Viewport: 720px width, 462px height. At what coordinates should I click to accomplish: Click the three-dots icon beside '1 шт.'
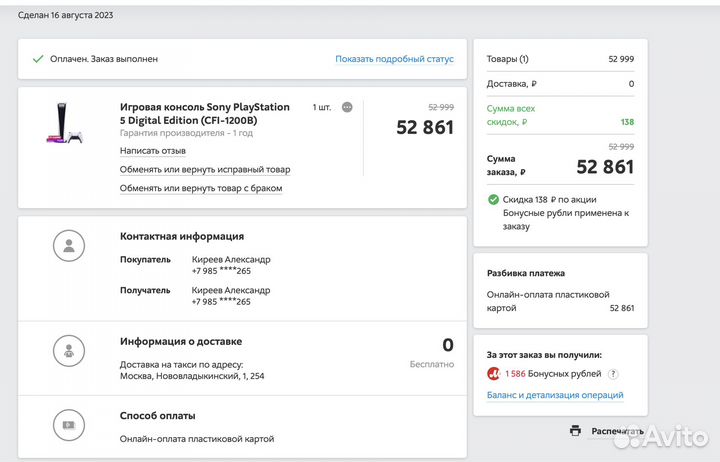[x=347, y=107]
